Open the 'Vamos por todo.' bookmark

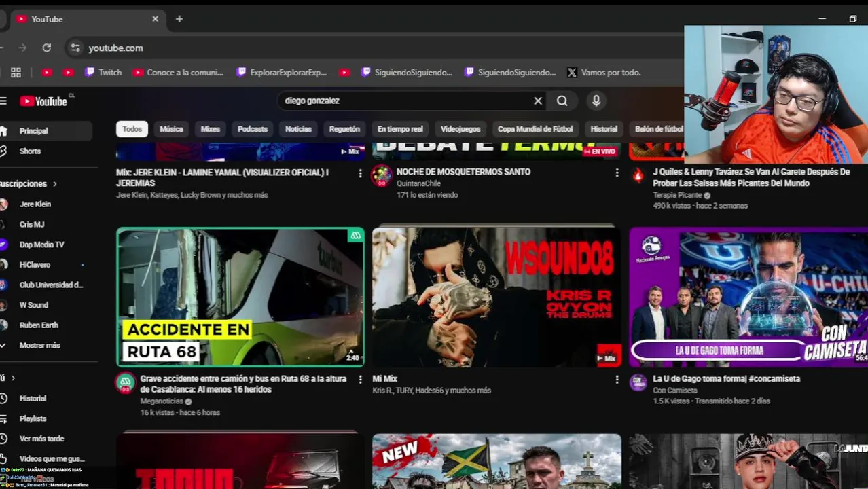pos(604,72)
